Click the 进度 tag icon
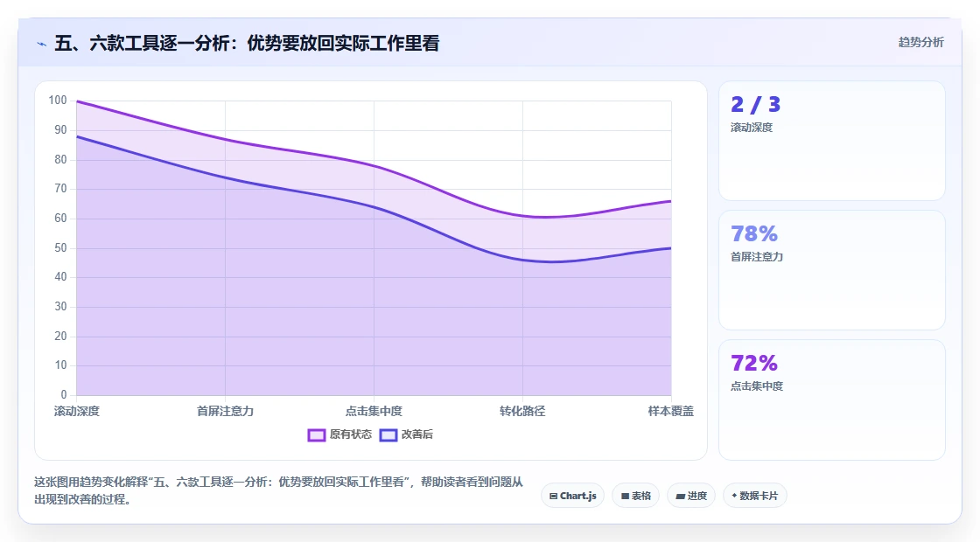980x542 pixels. [681, 497]
